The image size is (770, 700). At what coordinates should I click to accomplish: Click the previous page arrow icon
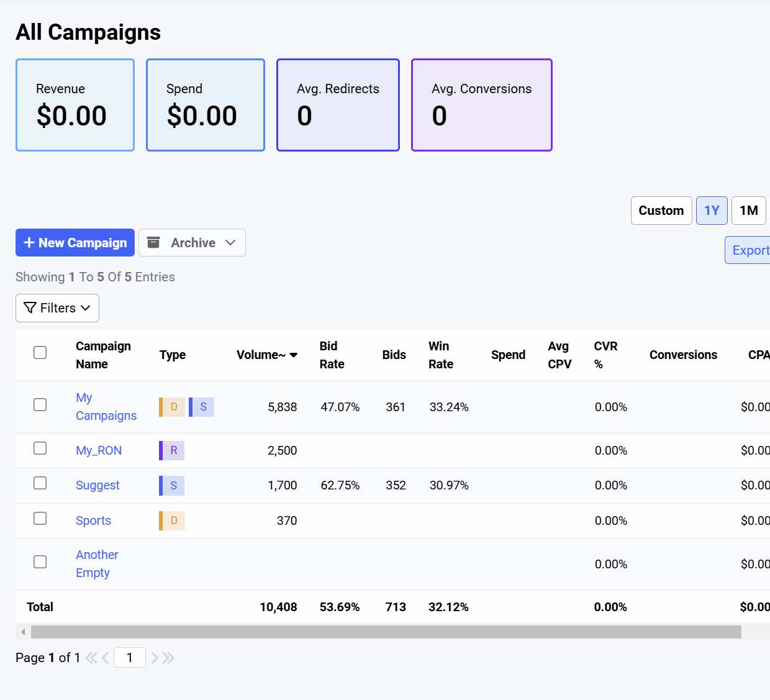(105, 658)
